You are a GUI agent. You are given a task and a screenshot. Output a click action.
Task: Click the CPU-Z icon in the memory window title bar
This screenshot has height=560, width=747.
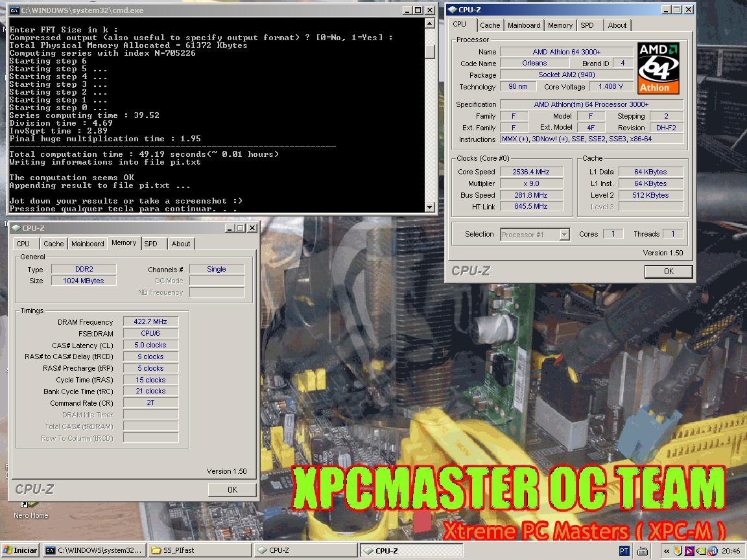click(x=16, y=228)
